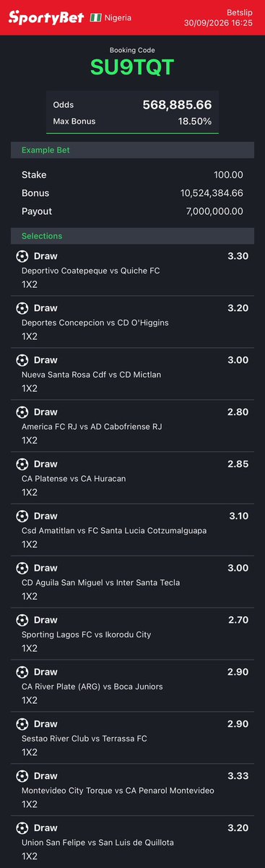Select the booking code SU9TQT
The width and height of the screenshot is (265, 868).
[x=132, y=67]
